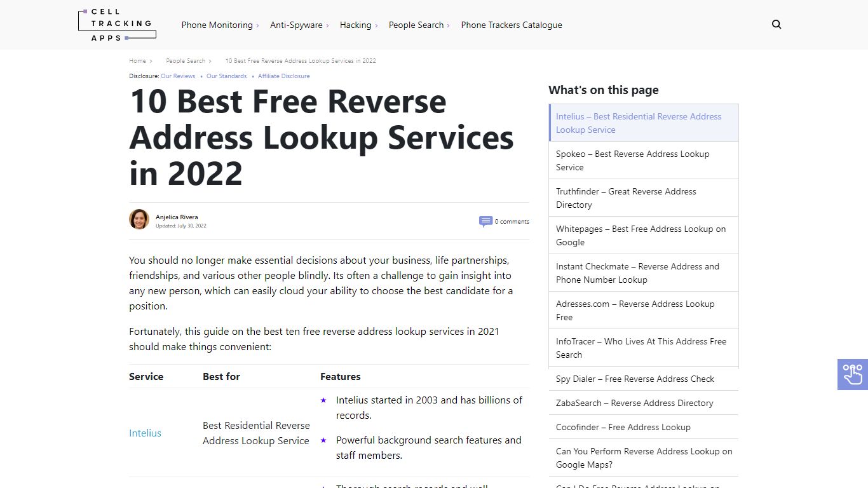This screenshot has height=488, width=868.
Task: Jump to Google Maps reverse lookup question
Action: (x=644, y=457)
